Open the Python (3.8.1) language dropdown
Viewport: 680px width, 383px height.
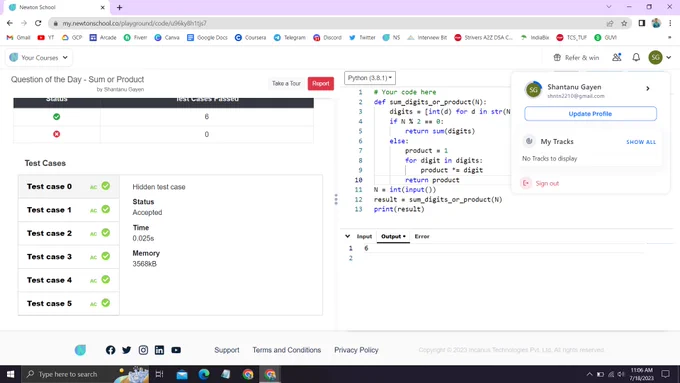[x=370, y=78]
